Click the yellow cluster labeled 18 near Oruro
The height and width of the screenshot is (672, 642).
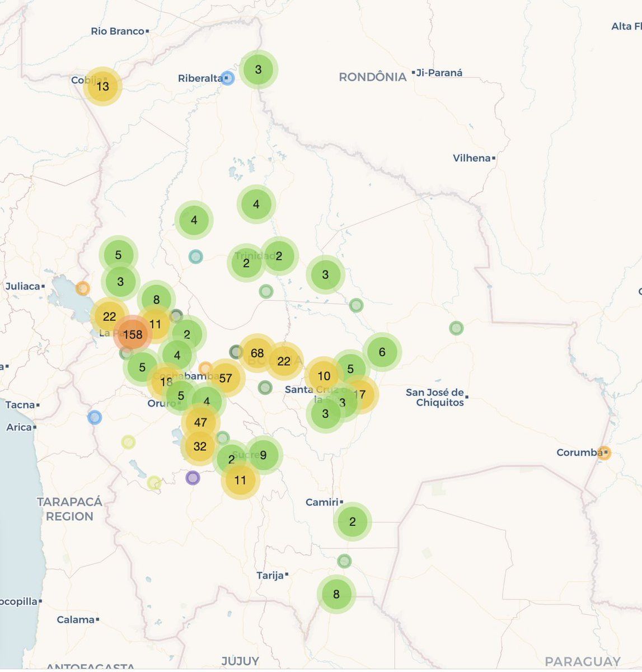coord(166,382)
